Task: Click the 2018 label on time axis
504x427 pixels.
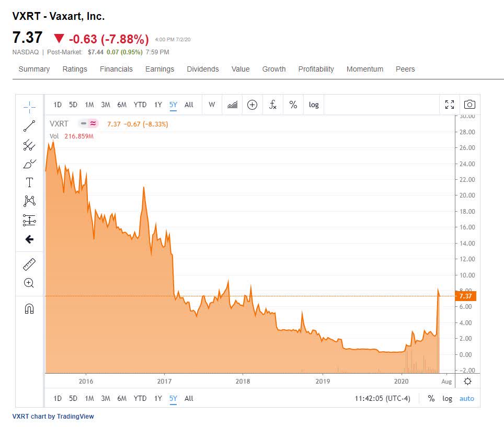Action: (x=243, y=382)
